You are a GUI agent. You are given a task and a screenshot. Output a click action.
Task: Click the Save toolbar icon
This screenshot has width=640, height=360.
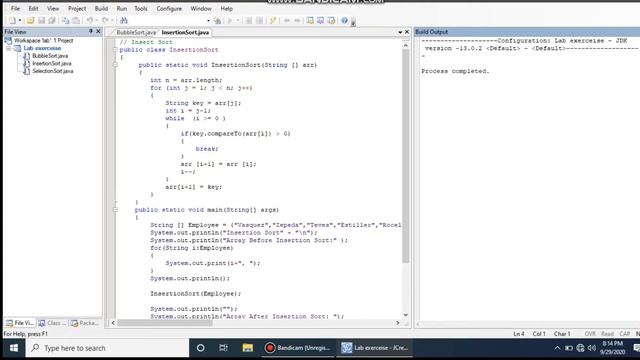(41, 20)
